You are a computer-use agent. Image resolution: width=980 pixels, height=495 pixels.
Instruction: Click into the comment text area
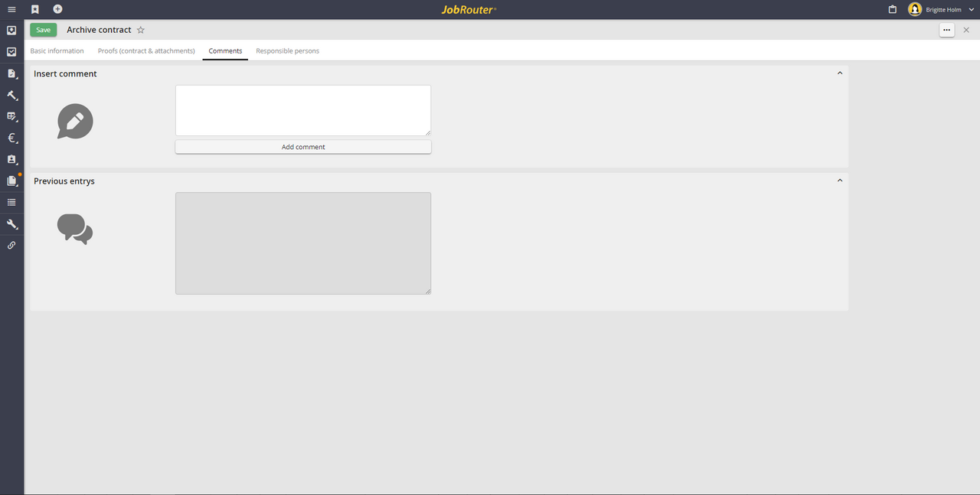[x=302, y=110]
